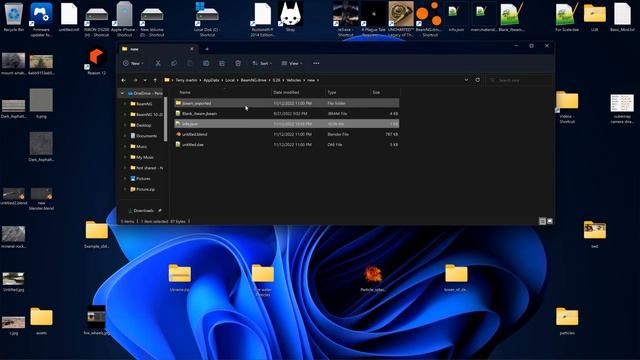The width and height of the screenshot is (640, 360).
Task: Close the 'new' tab
Action: point(192,49)
